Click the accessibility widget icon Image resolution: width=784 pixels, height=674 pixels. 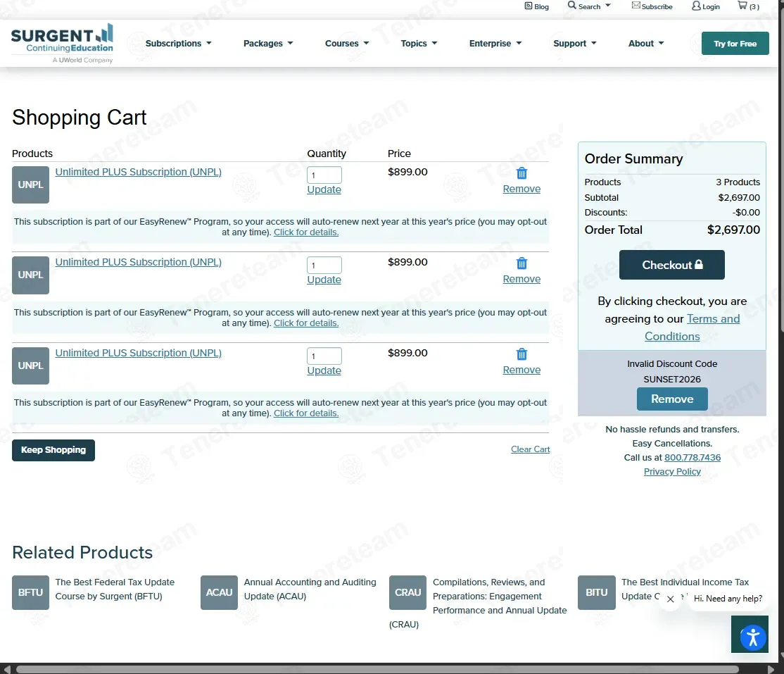click(x=752, y=637)
